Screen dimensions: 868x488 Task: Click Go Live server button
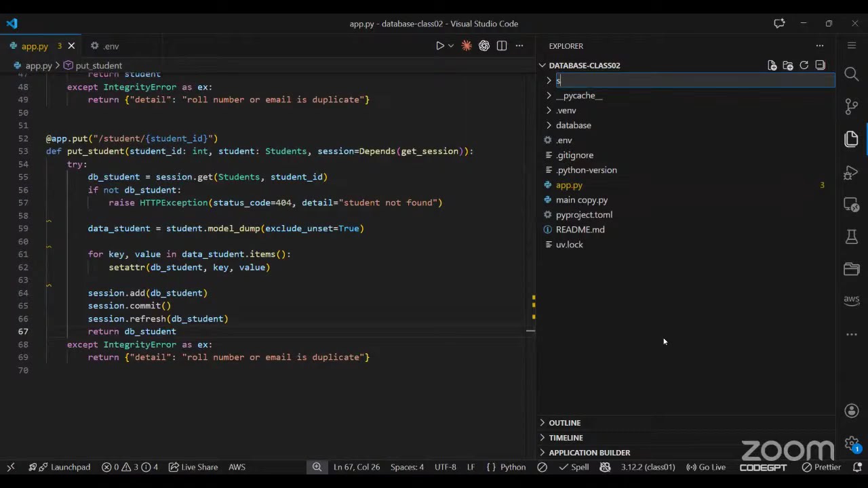click(x=706, y=467)
